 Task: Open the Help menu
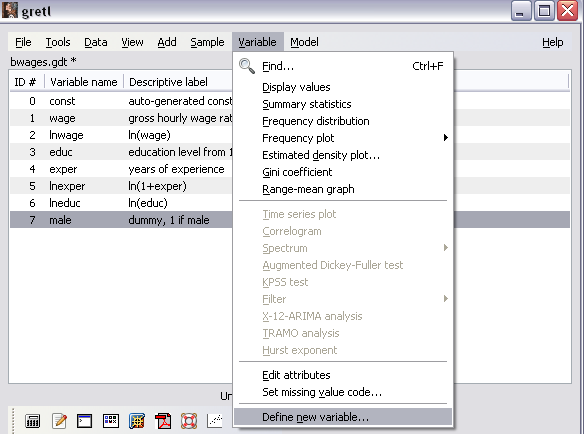pyautogui.click(x=552, y=42)
